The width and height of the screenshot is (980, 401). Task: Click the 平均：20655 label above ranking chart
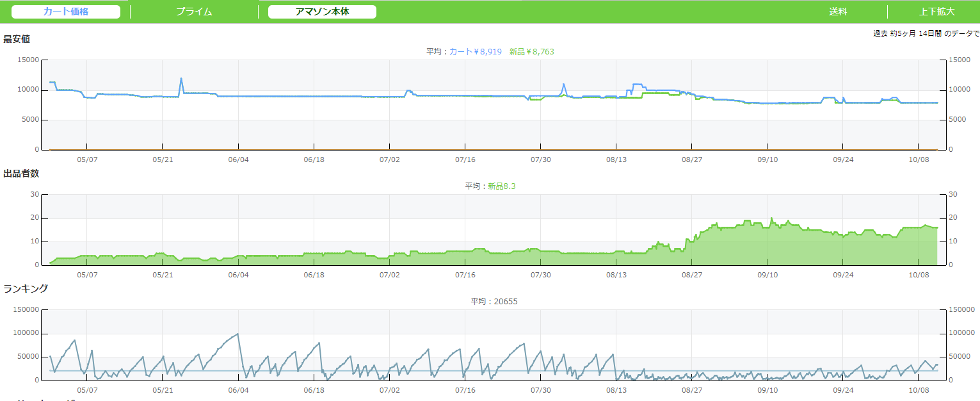494,301
